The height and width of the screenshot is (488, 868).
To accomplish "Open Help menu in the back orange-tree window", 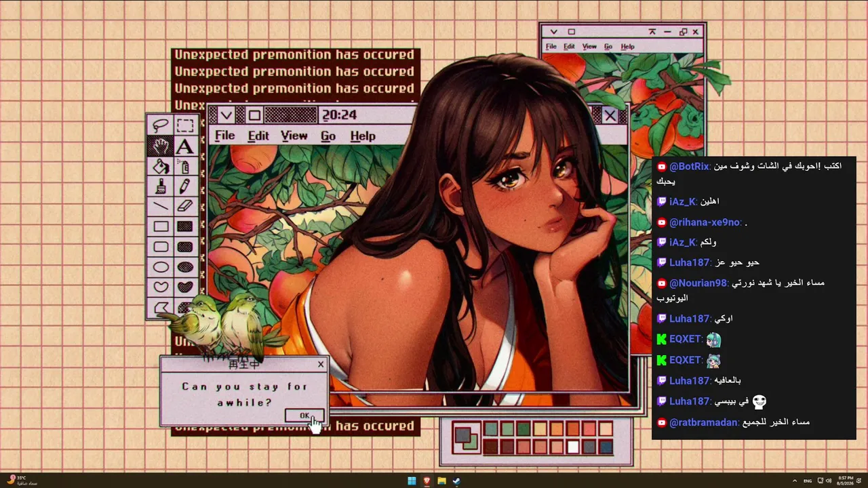I will pos(627,47).
